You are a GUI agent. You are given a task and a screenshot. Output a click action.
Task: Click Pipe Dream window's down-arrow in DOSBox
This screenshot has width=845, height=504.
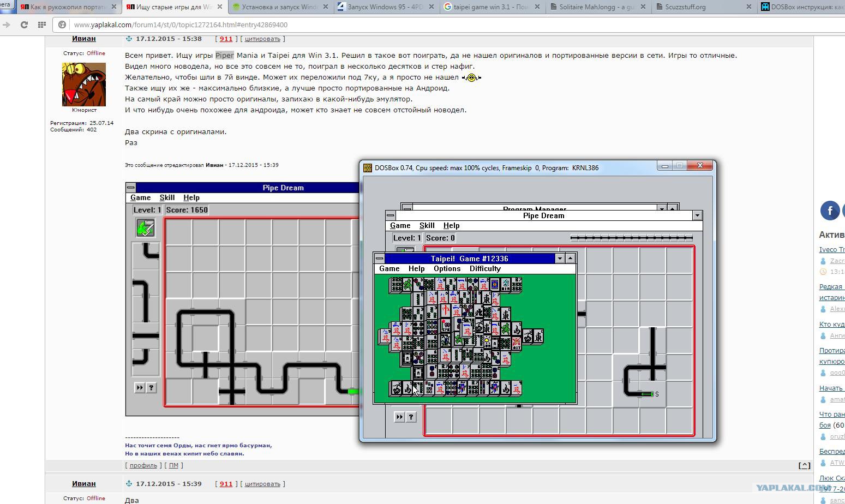tap(697, 215)
